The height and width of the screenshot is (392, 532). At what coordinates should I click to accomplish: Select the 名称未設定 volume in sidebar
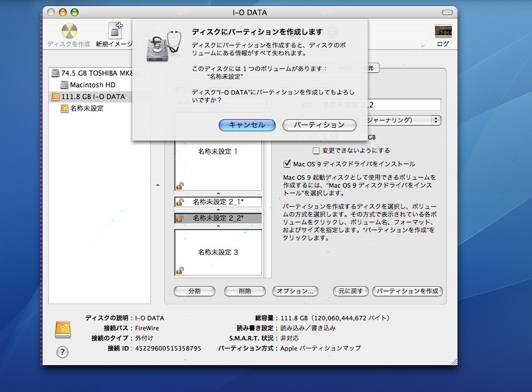[99, 109]
